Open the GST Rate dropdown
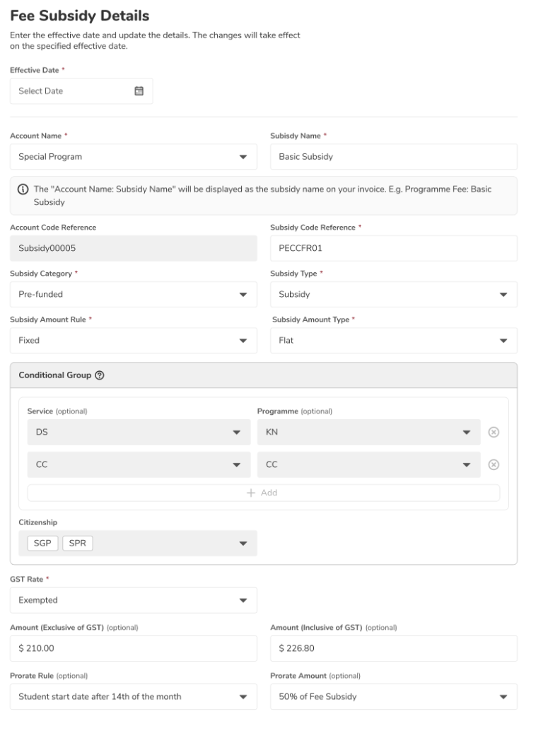The height and width of the screenshot is (745, 560). [x=134, y=600]
